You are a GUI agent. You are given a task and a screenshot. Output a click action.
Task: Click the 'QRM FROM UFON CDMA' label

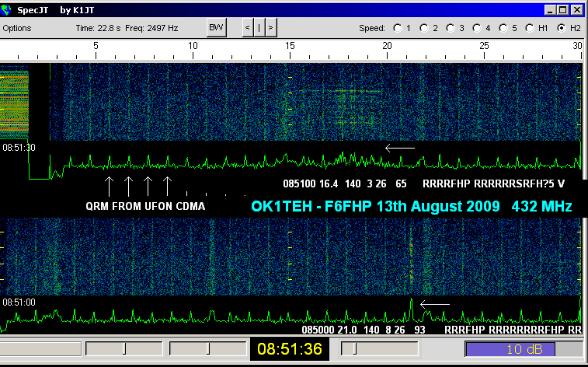145,206
